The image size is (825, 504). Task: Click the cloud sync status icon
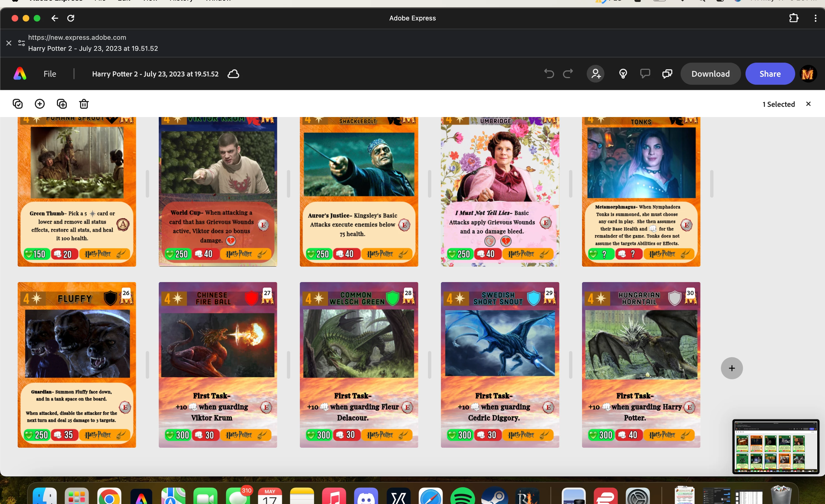coord(233,74)
